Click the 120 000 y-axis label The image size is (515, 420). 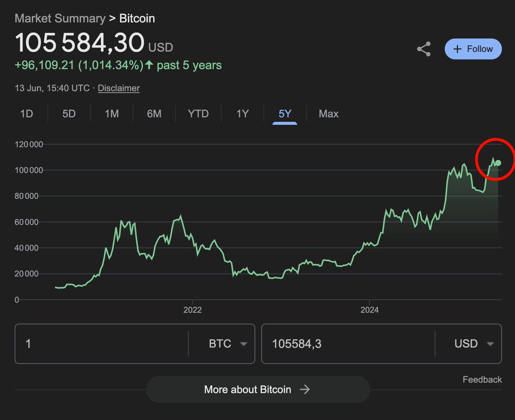click(x=29, y=145)
